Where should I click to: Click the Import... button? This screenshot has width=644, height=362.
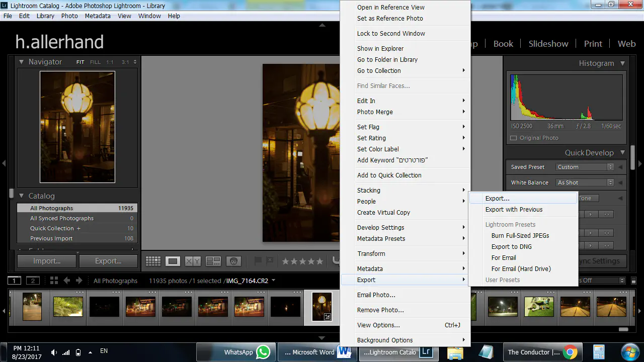pyautogui.click(x=47, y=261)
